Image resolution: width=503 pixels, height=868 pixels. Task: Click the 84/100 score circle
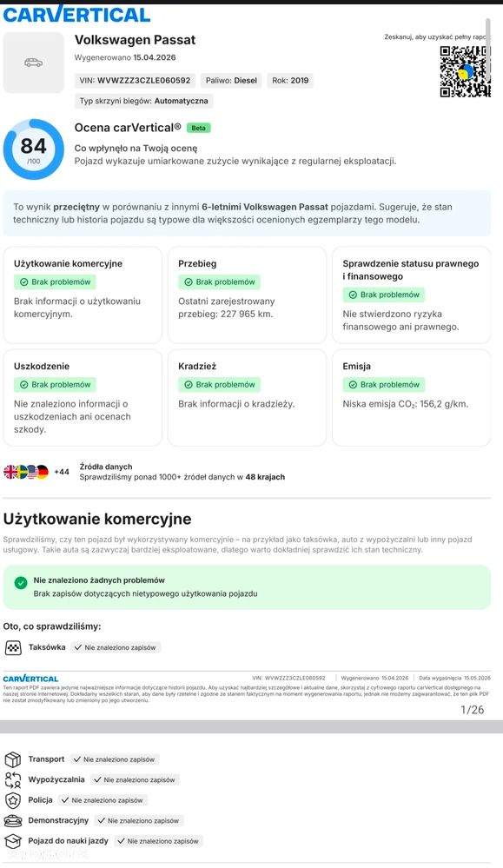[x=34, y=149]
